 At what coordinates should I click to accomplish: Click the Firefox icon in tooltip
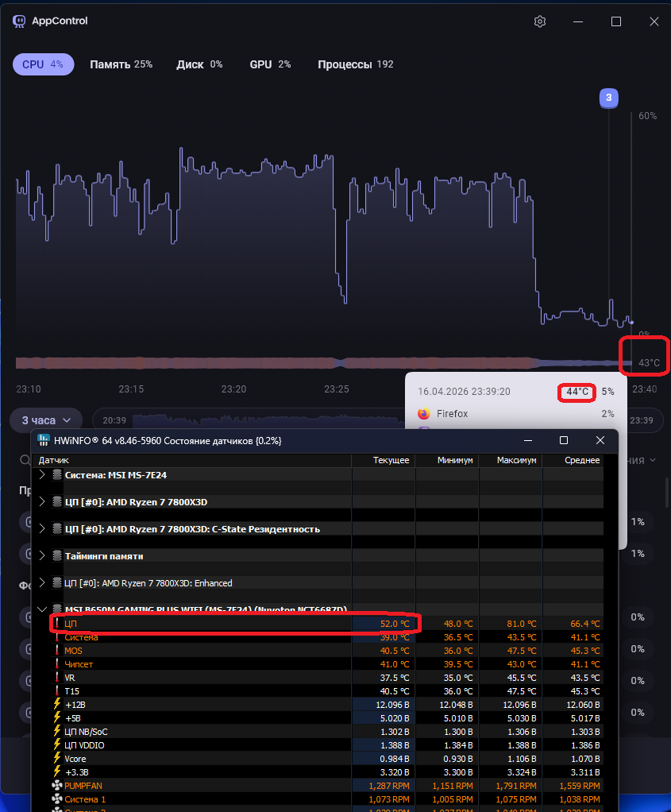point(424,414)
